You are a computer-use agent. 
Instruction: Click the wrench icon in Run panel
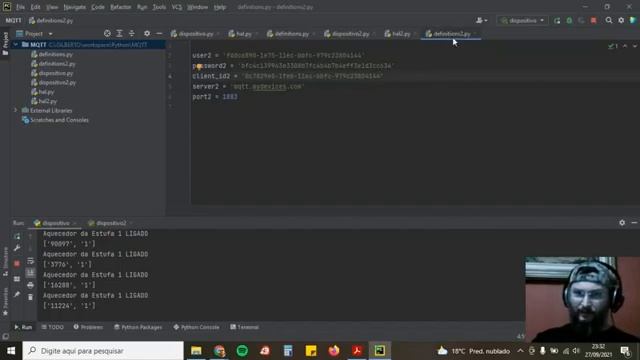click(x=17, y=248)
